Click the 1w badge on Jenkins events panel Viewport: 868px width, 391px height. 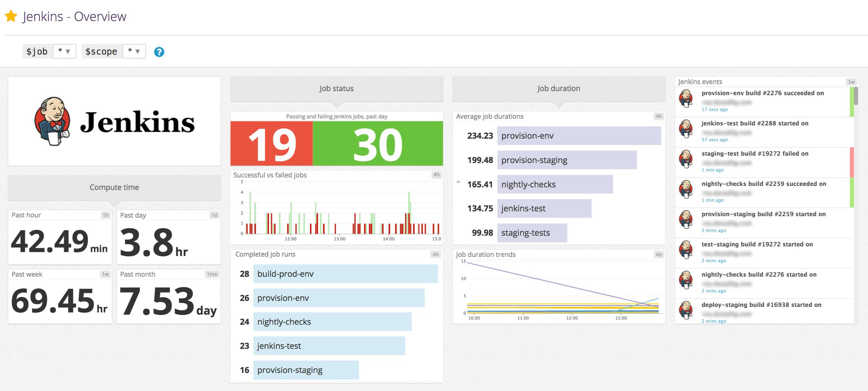851,82
